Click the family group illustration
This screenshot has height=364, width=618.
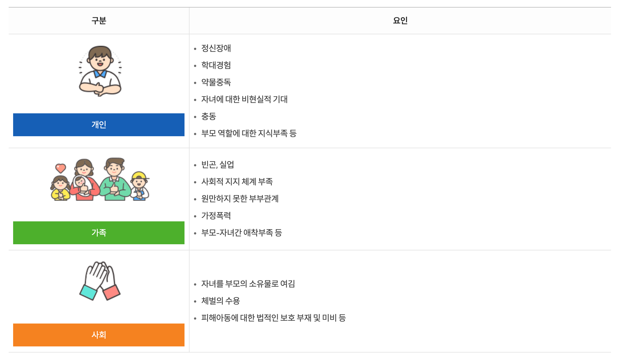100,179
